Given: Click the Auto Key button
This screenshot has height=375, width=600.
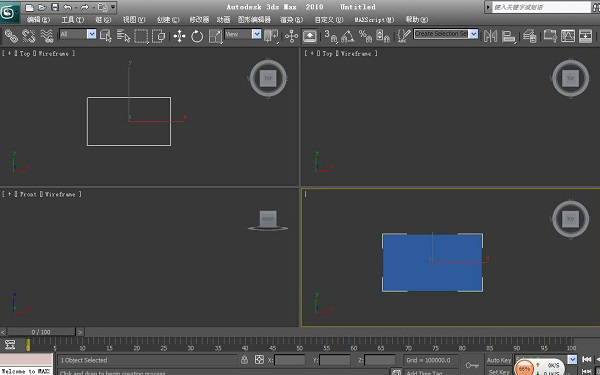Looking at the screenshot, I should click(499, 360).
